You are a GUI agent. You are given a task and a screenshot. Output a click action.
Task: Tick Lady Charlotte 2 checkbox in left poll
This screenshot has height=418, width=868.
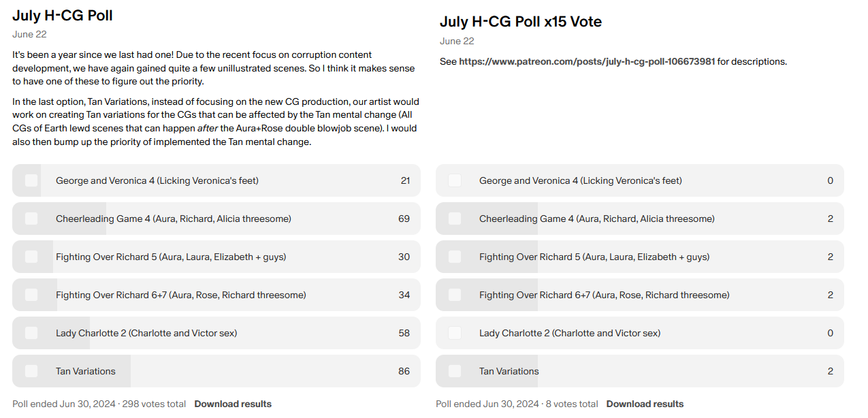[31, 333]
